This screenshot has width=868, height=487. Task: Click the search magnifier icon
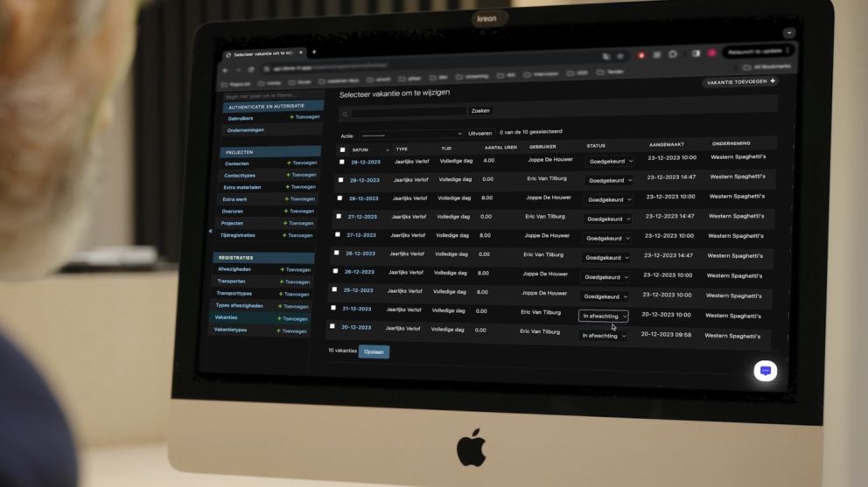pos(346,114)
